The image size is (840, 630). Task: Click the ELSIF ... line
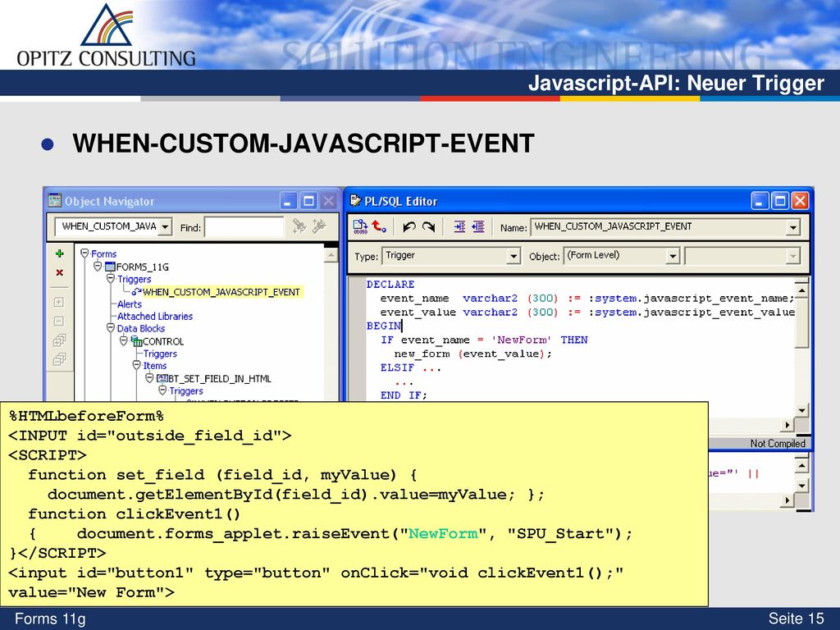point(411,367)
